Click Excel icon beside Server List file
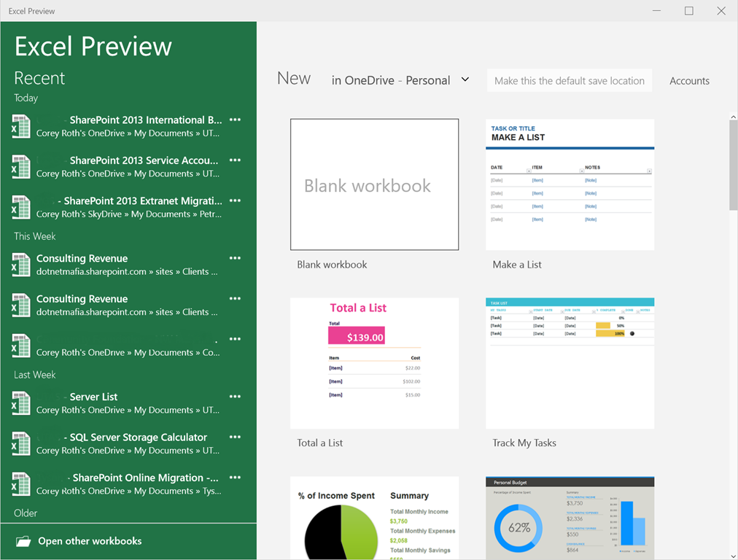 pos(20,402)
